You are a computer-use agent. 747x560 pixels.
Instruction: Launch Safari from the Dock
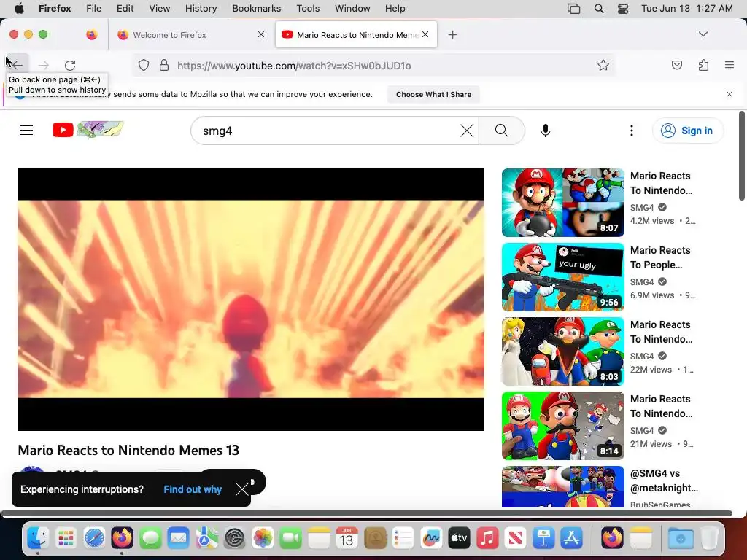[x=94, y=539]
